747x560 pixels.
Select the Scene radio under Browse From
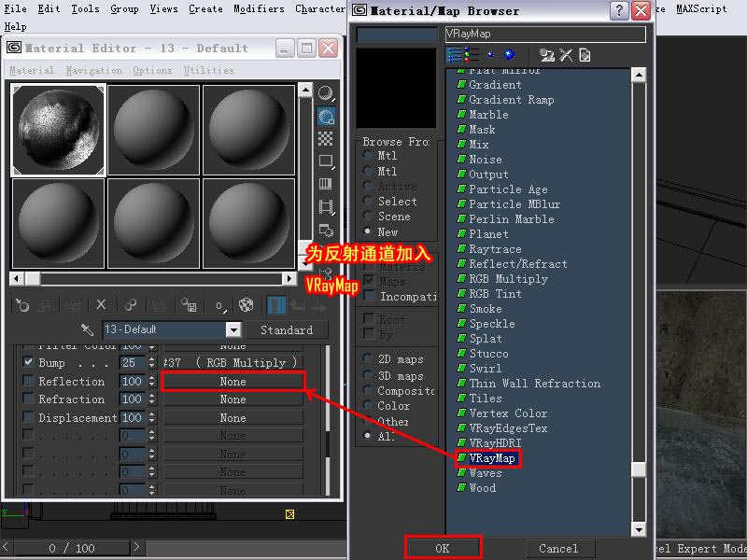pyautogui.click(x=367, y=217)
